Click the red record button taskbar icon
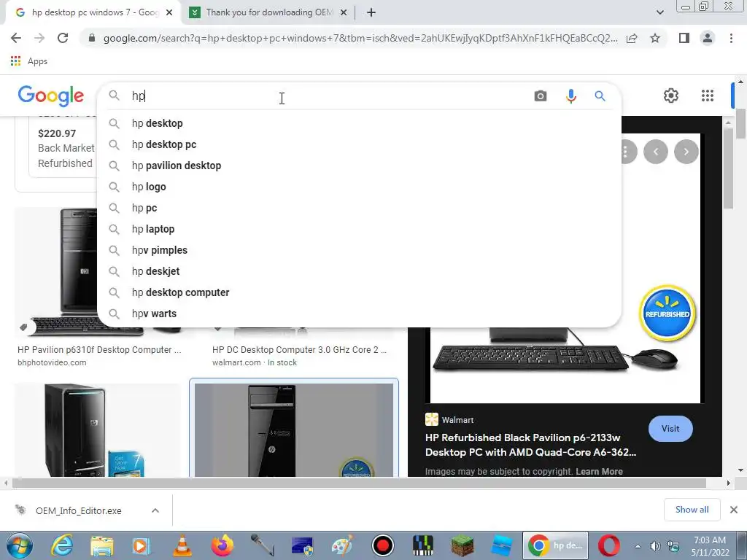The height and width of the screenshot is (560, 747). tap(382, 545)
